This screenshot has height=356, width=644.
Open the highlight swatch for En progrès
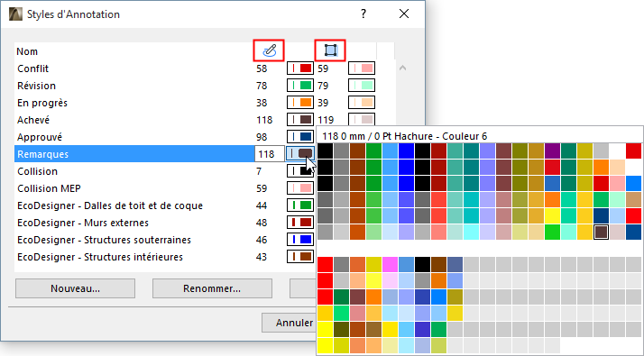(362, 103)
